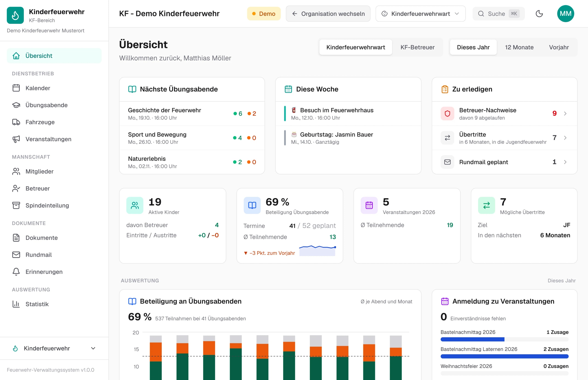The height and width of the screenshot is (380, 588).
Task: Switch to the KF-Betreuer tab
Action: click(417, 47)
